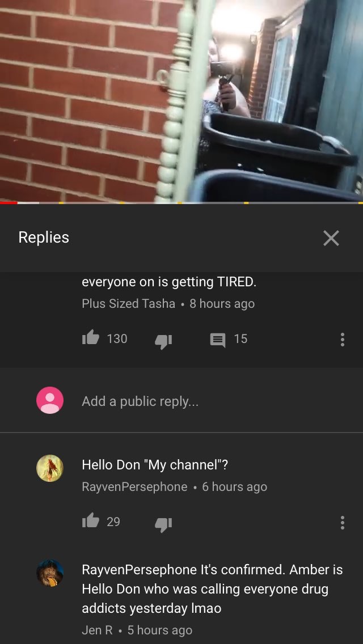Tap the pink user avatar icon
363x644 pixels.
[50, 400]
